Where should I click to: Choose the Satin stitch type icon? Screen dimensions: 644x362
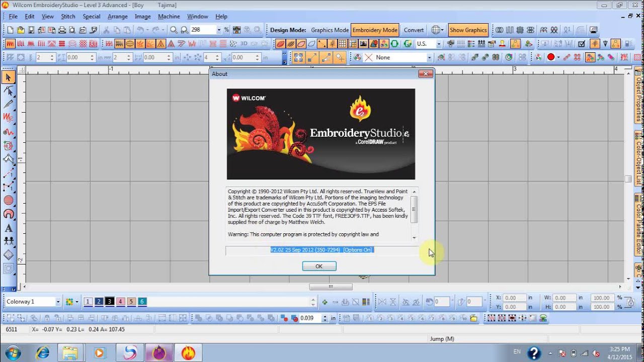(x=11, y=44)
